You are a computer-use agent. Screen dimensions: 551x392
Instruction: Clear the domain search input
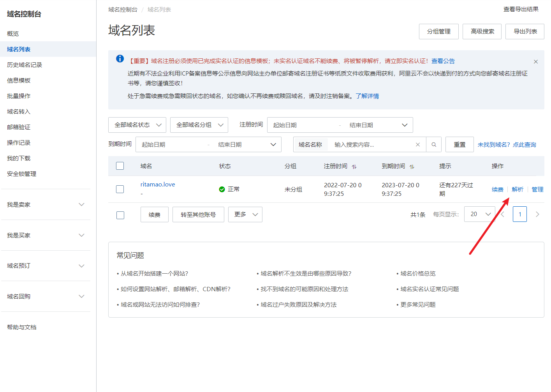[418, 144]
